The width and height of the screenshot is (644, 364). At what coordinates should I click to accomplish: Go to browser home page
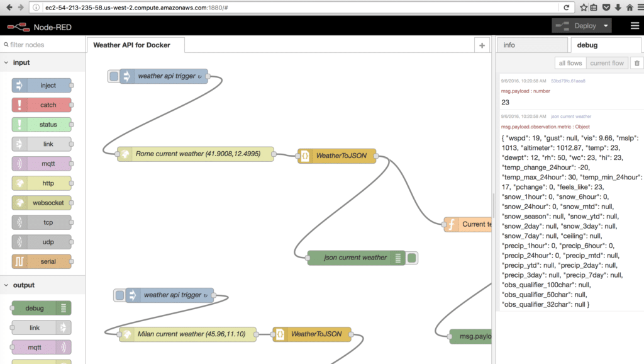(629, 8)
